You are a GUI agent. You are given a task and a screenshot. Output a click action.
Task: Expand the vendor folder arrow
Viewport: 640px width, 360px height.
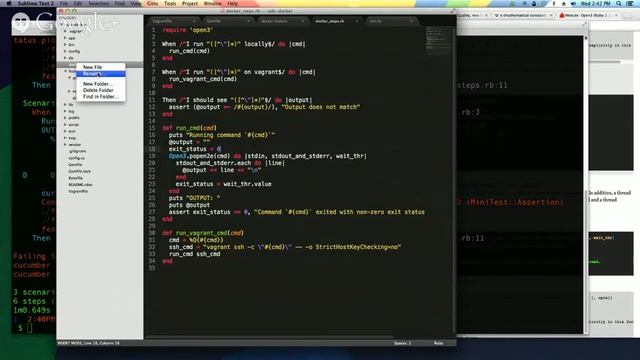65,144
